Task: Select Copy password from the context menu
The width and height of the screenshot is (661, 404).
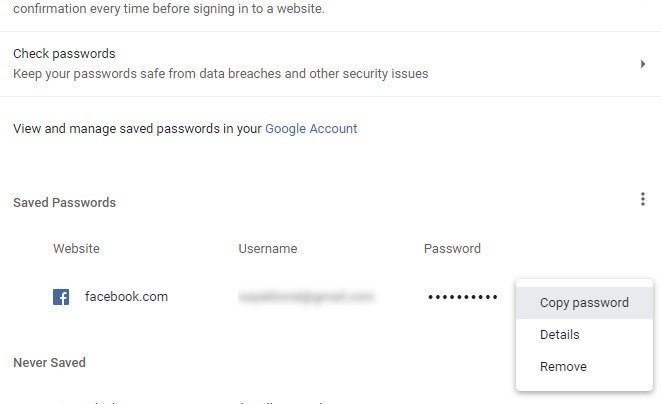Action: pyautogui.click(x=584, y=303)
